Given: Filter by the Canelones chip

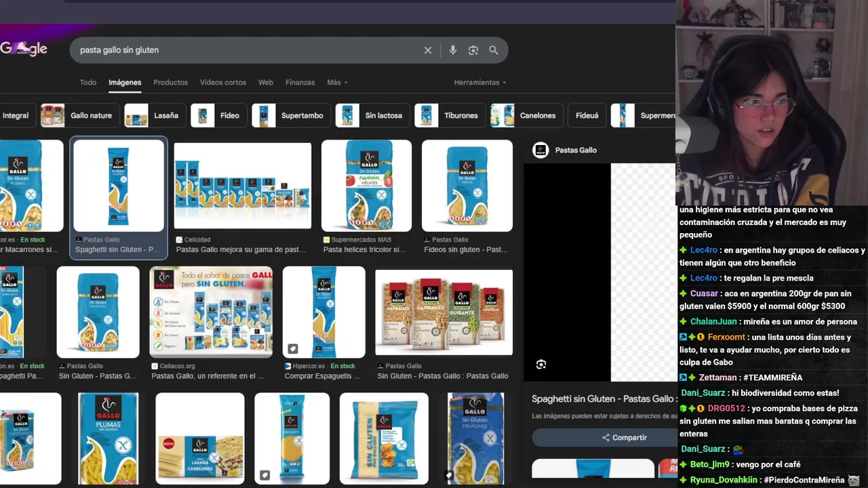Looking at the screenshot, I should 527,116.
